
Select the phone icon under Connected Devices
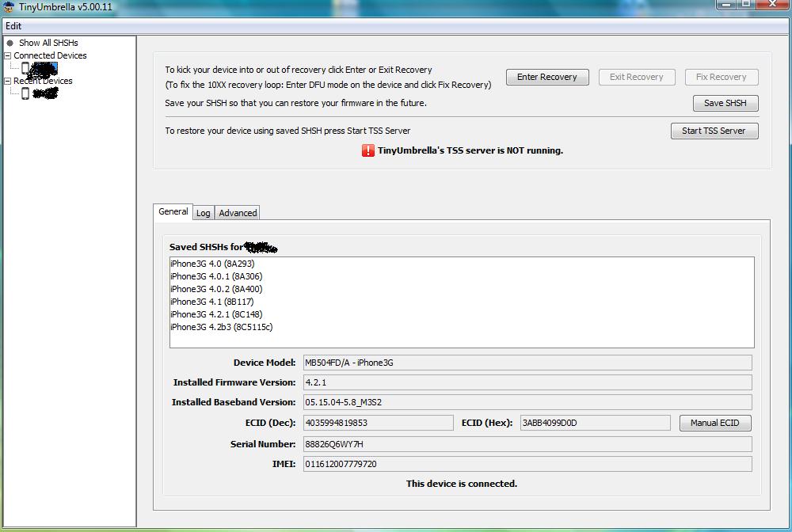coord(25,69)
